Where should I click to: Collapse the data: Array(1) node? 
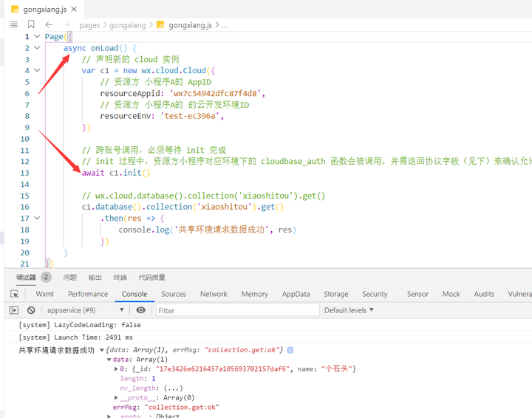pyautogui.click(x=109, y=360)
